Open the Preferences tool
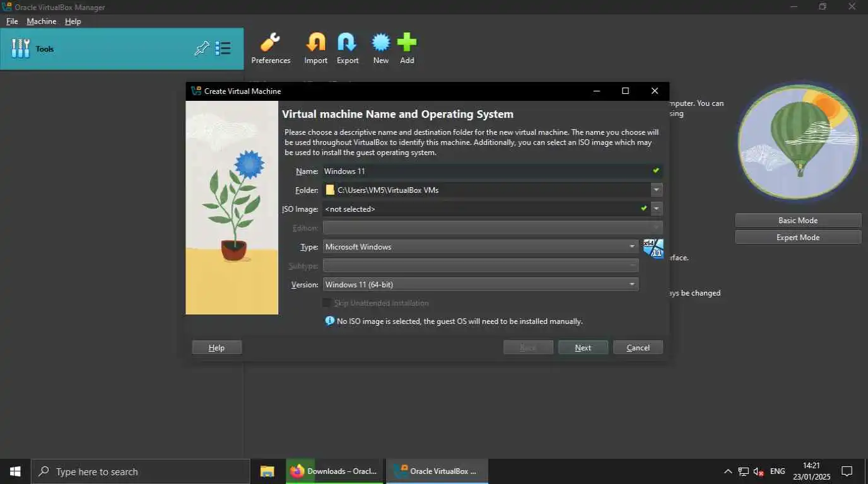 (271, 49)
